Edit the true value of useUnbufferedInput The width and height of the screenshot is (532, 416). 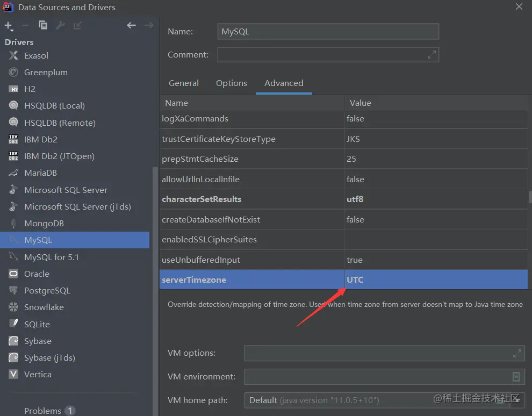coord(436,260)
